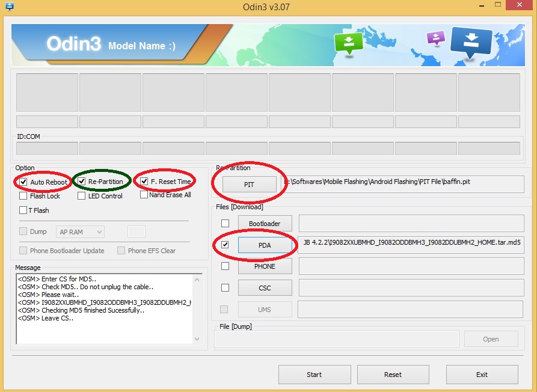Image resolution: width=537 pixels, height=392 pixels.
Task: Start the flashing process
Action: [x=315, y=375]
